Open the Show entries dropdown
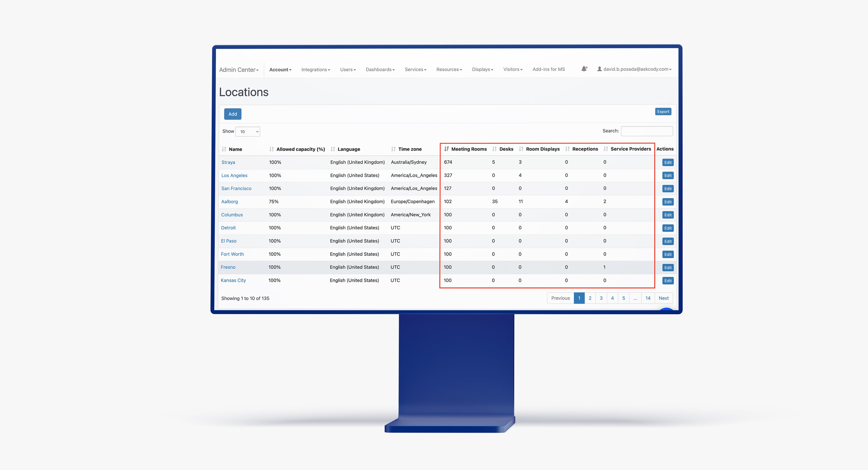 tap(248, 132)
